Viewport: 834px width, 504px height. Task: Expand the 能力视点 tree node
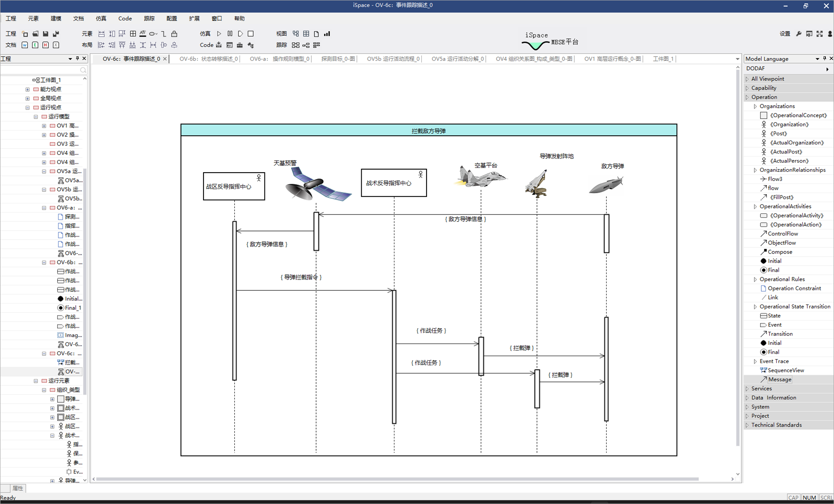28,89
